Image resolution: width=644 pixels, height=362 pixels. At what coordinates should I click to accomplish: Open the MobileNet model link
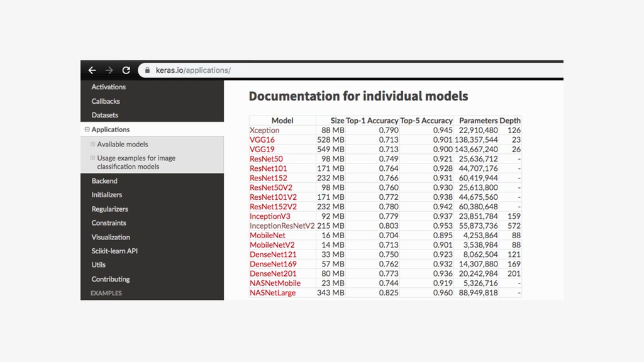267,236
